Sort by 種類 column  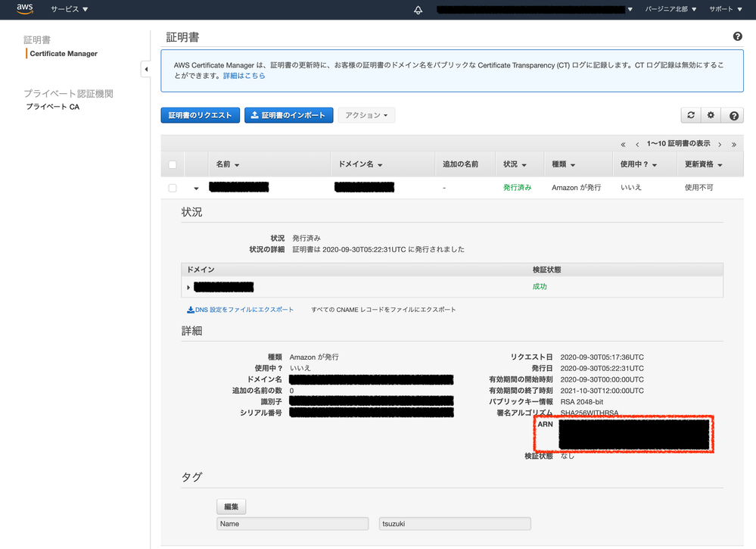pyautogui.click(x=563, y=164)
